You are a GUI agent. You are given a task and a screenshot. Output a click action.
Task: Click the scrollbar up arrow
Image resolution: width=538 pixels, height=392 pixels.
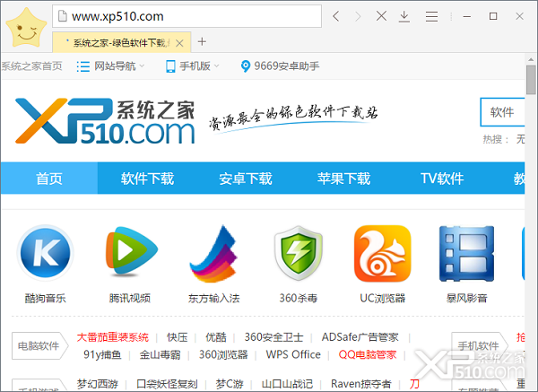(531, 59)
